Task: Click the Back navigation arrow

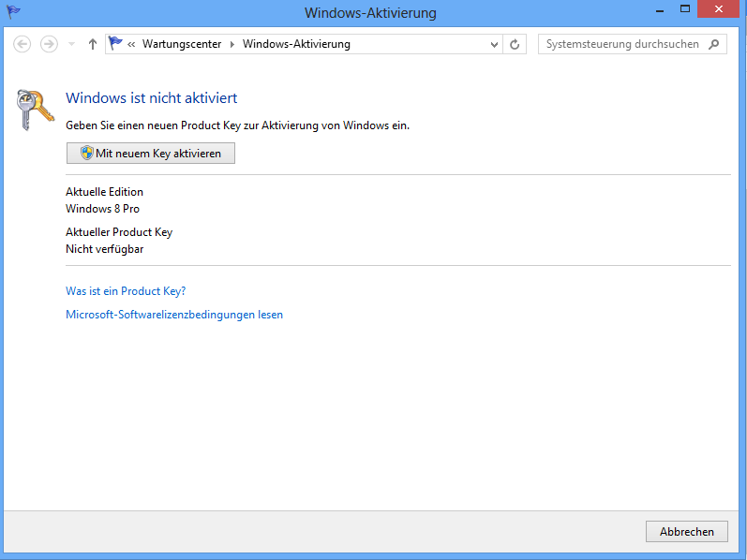Action: pyautogui.click(x=22, y=44)
